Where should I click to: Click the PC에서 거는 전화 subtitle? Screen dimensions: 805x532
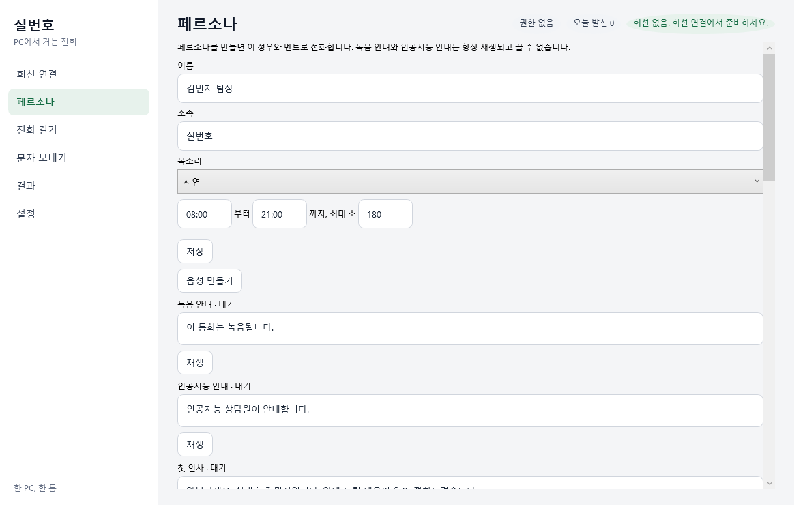pyautogui.click(x=45, y=42)
